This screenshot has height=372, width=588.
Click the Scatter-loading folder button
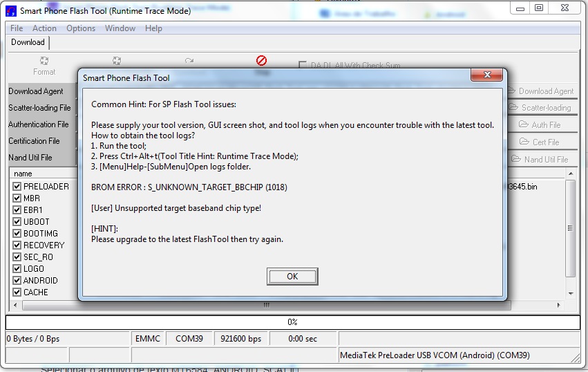(x=542, y=108)
